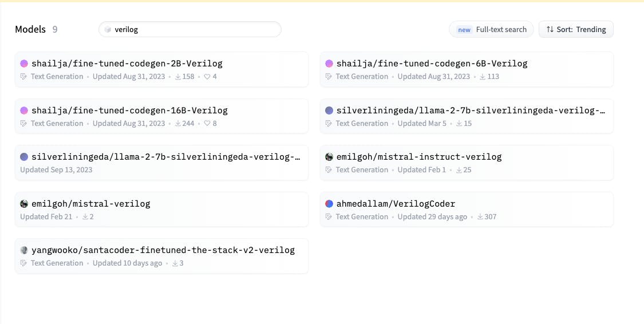This screenshot has width=644, height=324.
Task: Enable Full-text search
Action: (491, 29)
